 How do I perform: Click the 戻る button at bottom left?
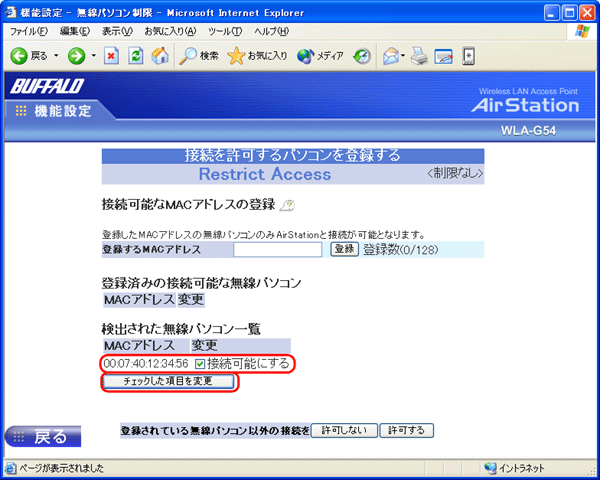40,437
